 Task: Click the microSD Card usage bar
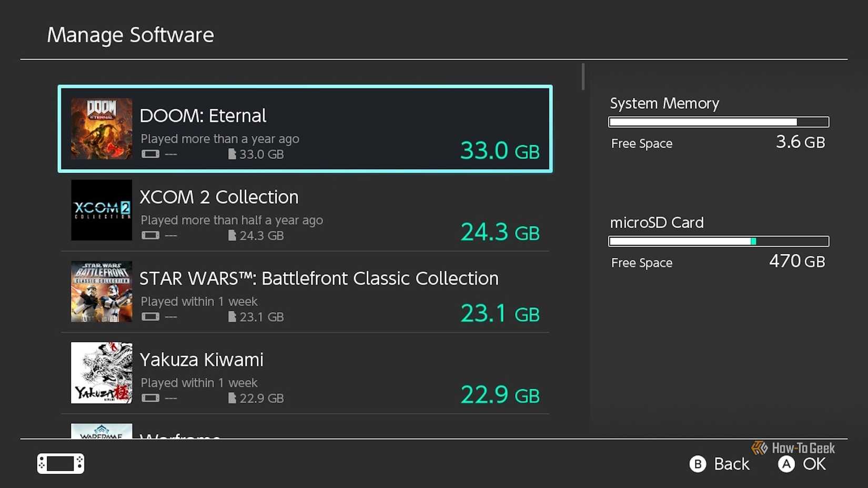click(x=719, y=241)
